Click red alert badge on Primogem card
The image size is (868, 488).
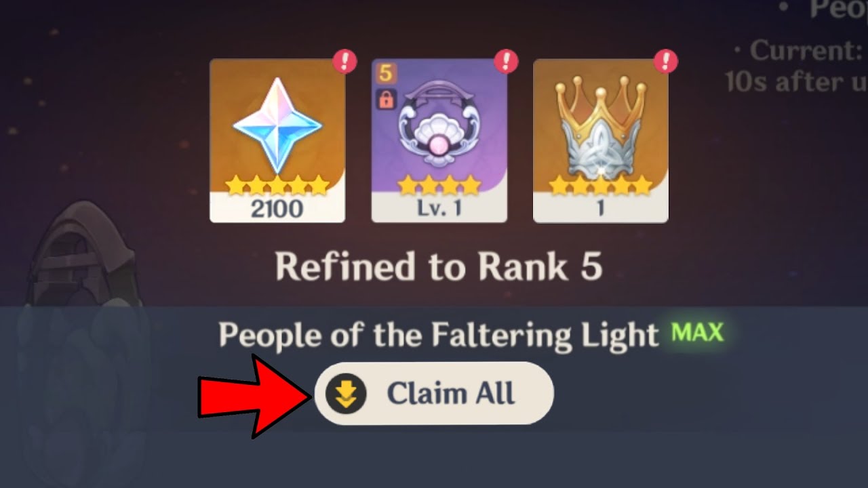[x=345, y=62]
